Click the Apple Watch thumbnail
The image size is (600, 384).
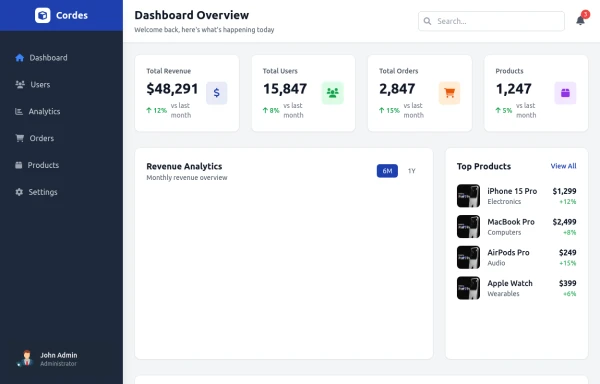tap(468, 288)
